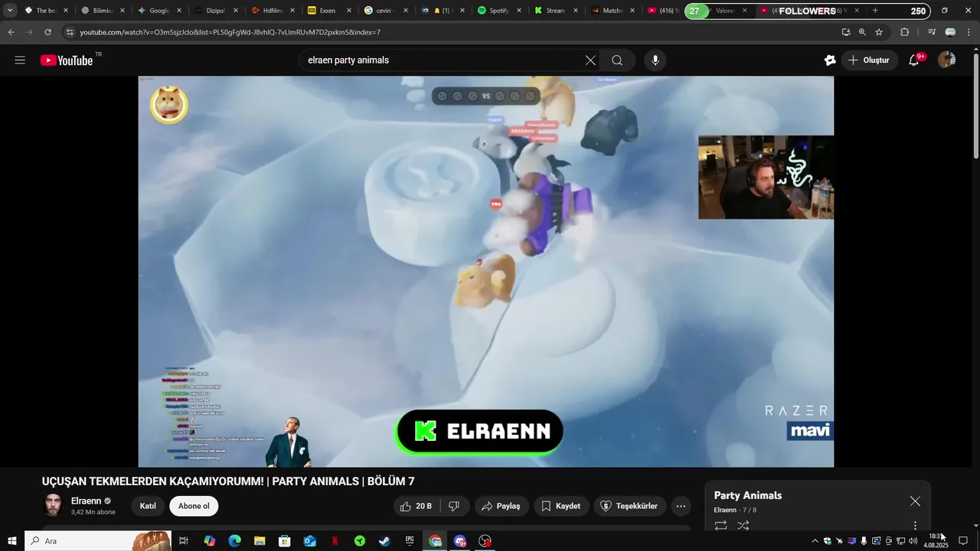Like the video (20 B)
The width and height of the screenshot is (980, 551).
click(x=416, y=506)
